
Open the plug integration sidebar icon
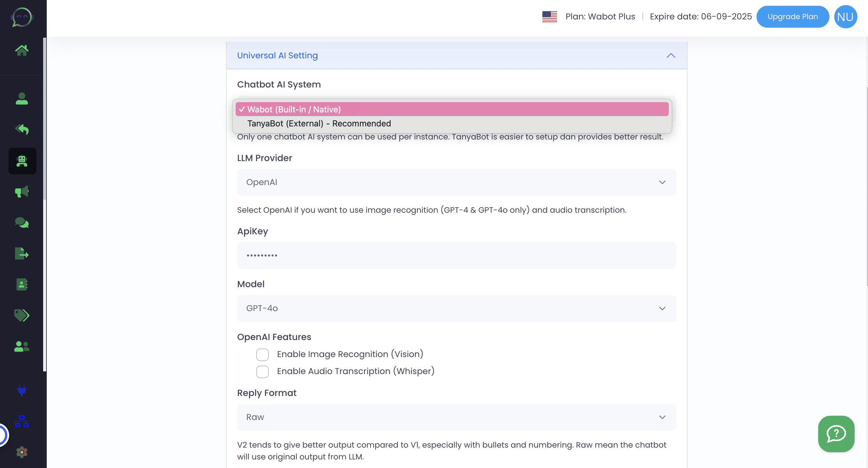coord(22,390)
